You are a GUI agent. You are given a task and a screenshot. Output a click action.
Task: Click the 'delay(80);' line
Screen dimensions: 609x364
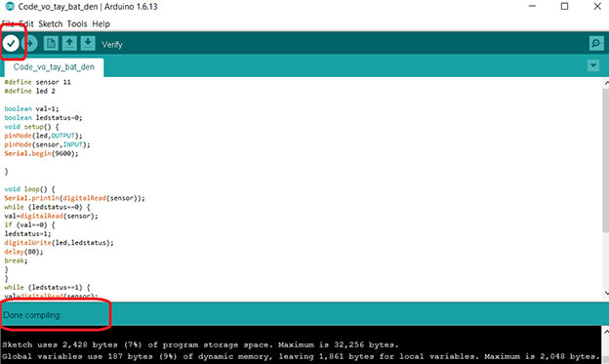click(x=24, y=252)
